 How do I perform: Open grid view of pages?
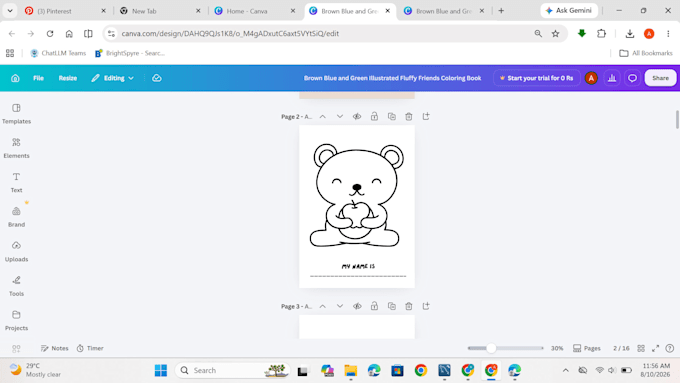point(641,348)
